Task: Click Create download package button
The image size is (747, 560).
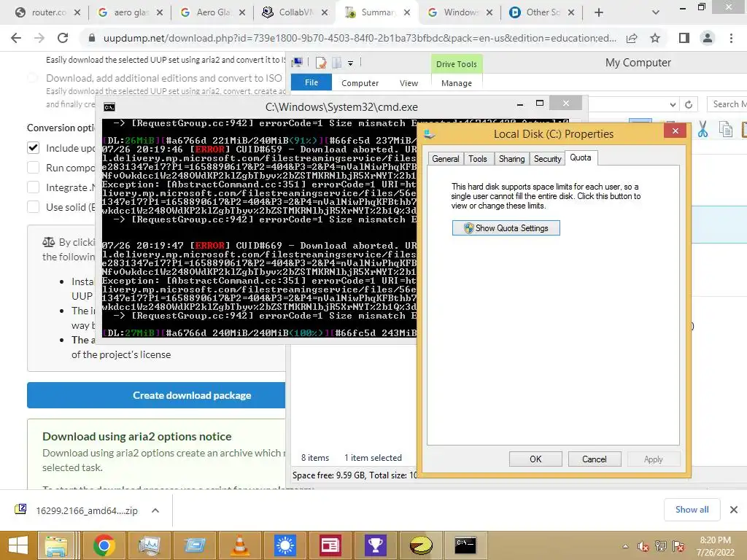Action: click(x=156, y=395)
